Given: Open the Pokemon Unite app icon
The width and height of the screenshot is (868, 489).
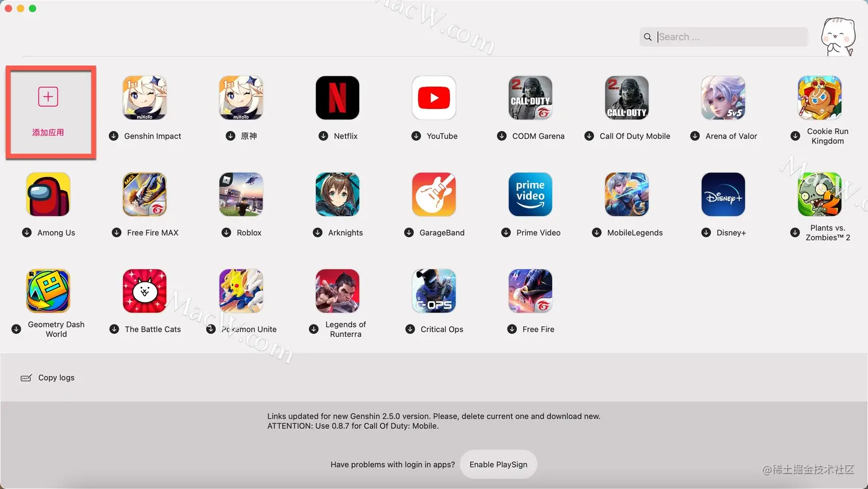Looking at the screenshot, I should [x=241, y=291].
